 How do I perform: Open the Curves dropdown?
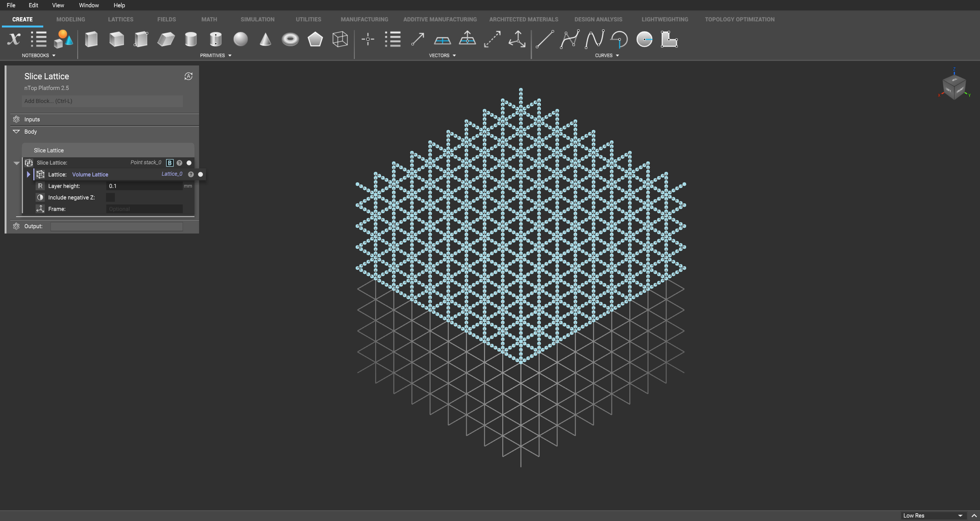coord(607,56)
